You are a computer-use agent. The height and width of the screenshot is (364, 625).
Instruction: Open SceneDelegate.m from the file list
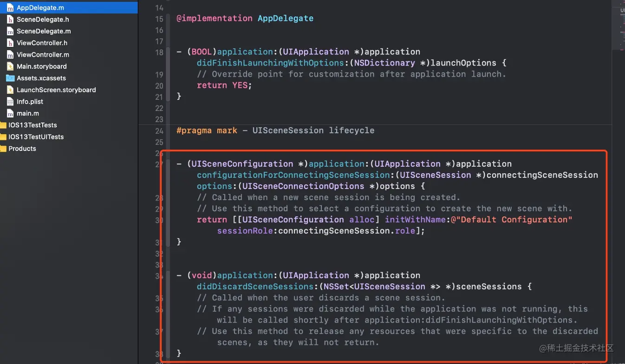pos(44,31)
